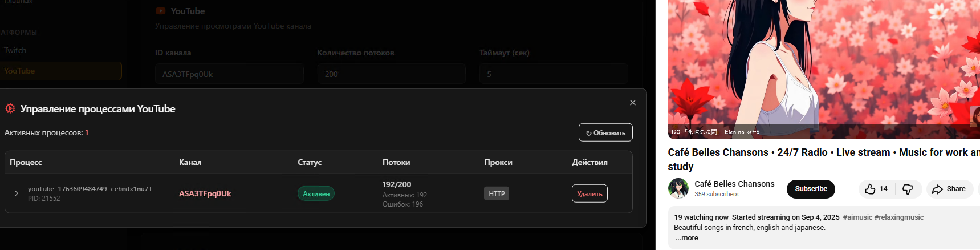The width and height of the screenshot is (980, 250).
Task: Close the YouTube process management dialog
Action: (x=632, y=103)
